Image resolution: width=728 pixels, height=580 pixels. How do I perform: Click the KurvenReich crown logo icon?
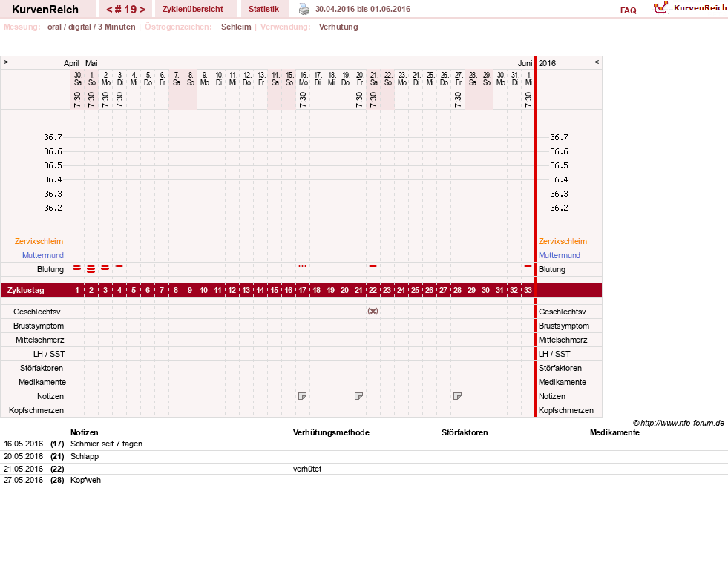660,7
